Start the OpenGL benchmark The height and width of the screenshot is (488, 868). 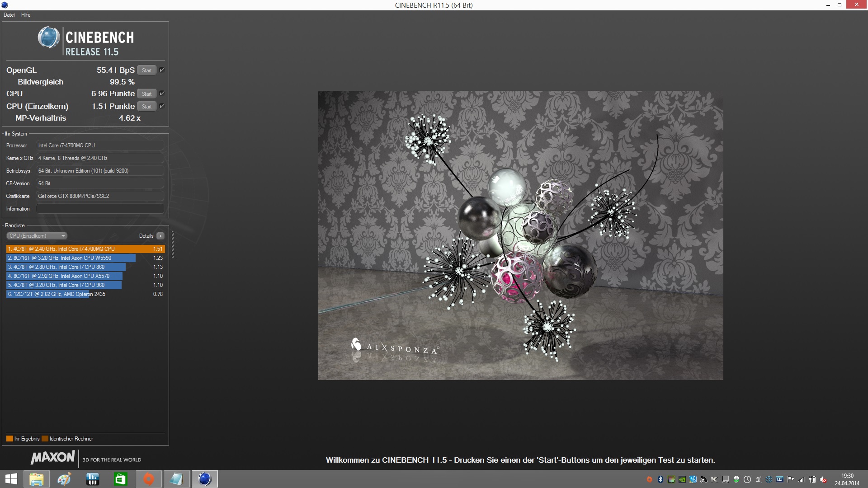(146, 70)
